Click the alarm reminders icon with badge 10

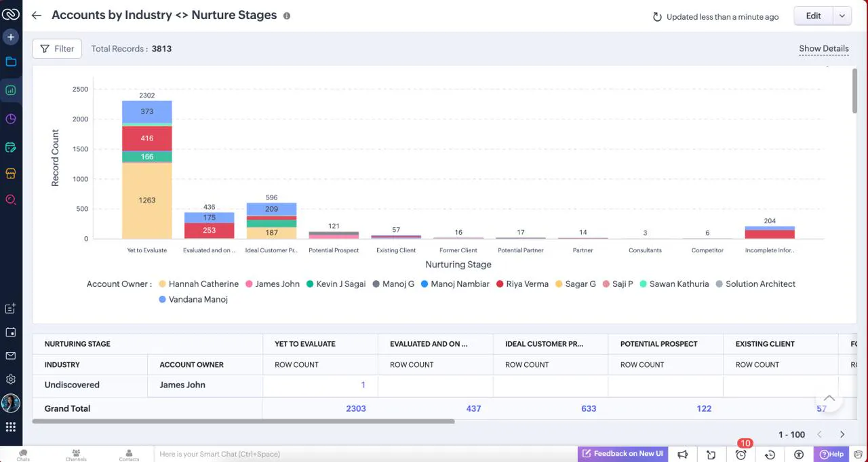point(741,454)
